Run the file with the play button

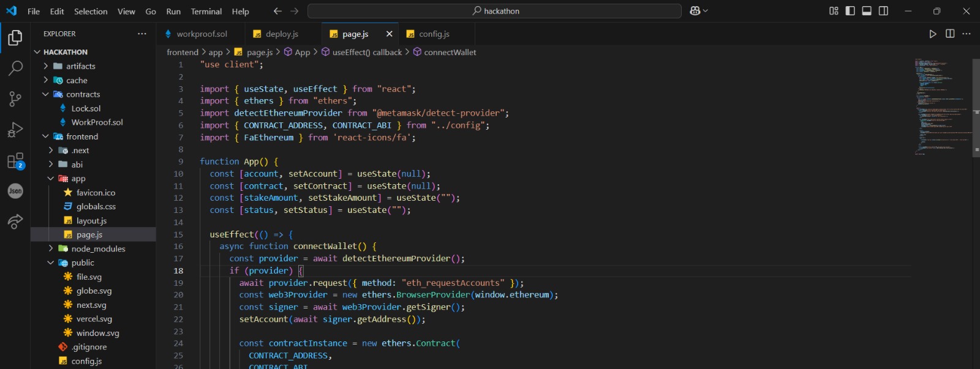(x=933, y=34)
